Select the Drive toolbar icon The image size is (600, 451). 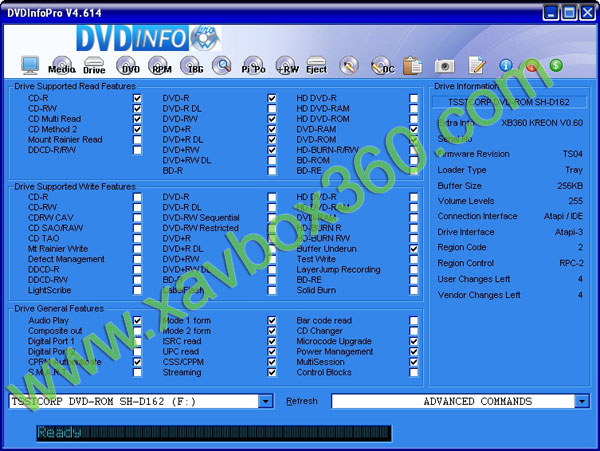click(94, 65)
